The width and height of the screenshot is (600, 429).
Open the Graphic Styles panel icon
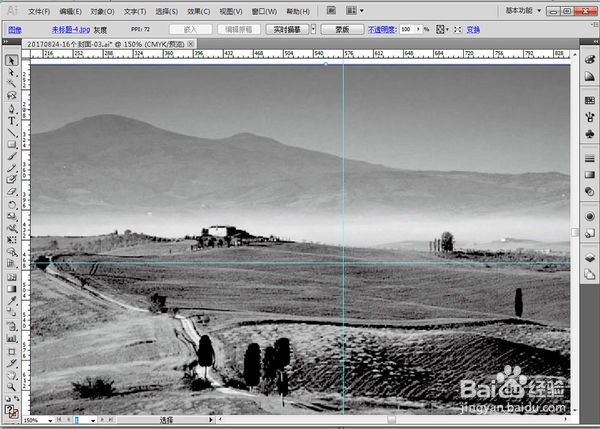pyautogui.click(x=590, y=233)
